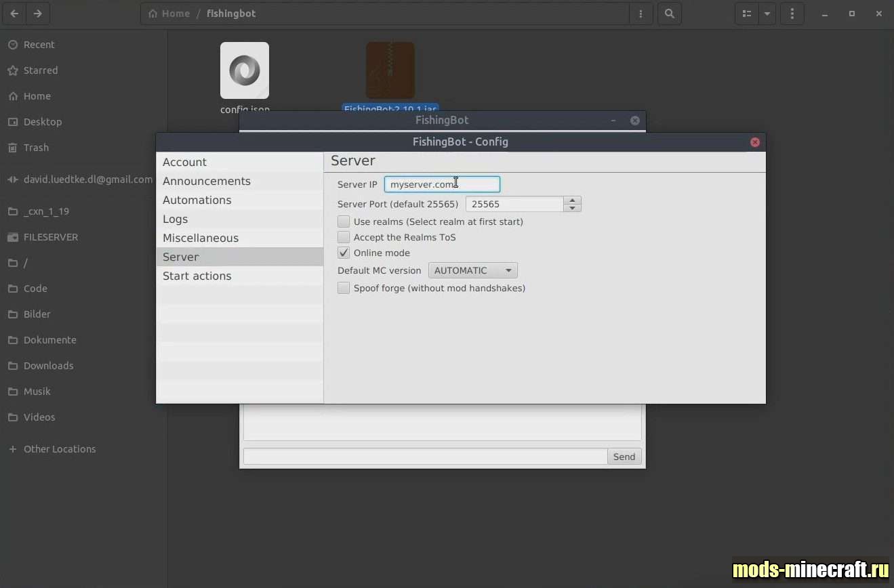Image resolution: width=894 pixels, height=588 pixels.
Task: Check Accept the Realms ToS
Action: [x=344, y=237]
